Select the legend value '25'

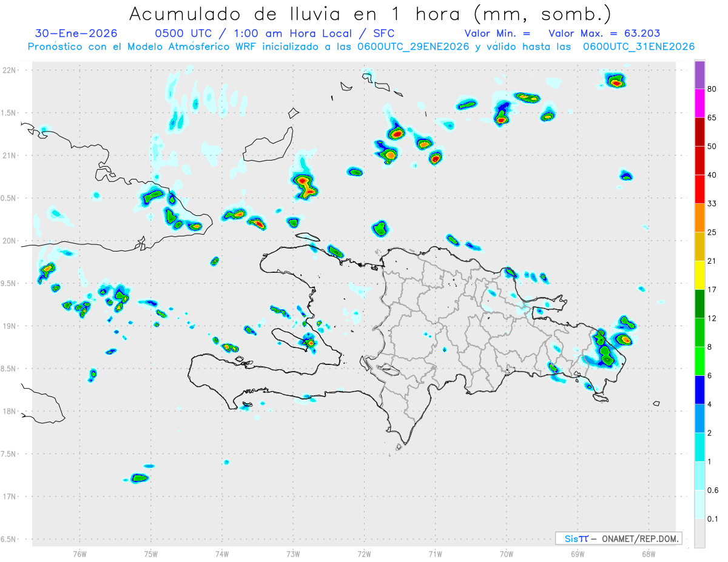click(712, 232)
